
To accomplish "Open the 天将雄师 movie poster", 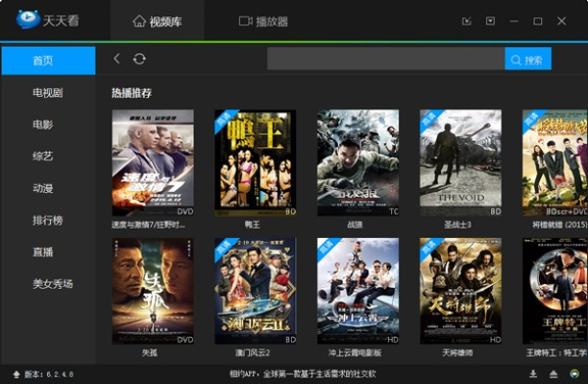I will point(460,291).
